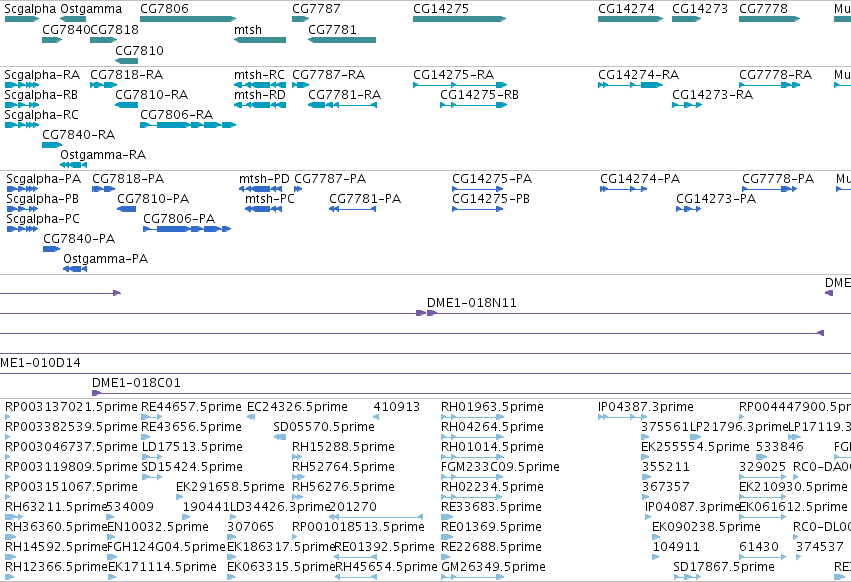Click protein CG7818-PA
Image resolution: width=851 pixels, height=582 pixels.
[128, 179]
